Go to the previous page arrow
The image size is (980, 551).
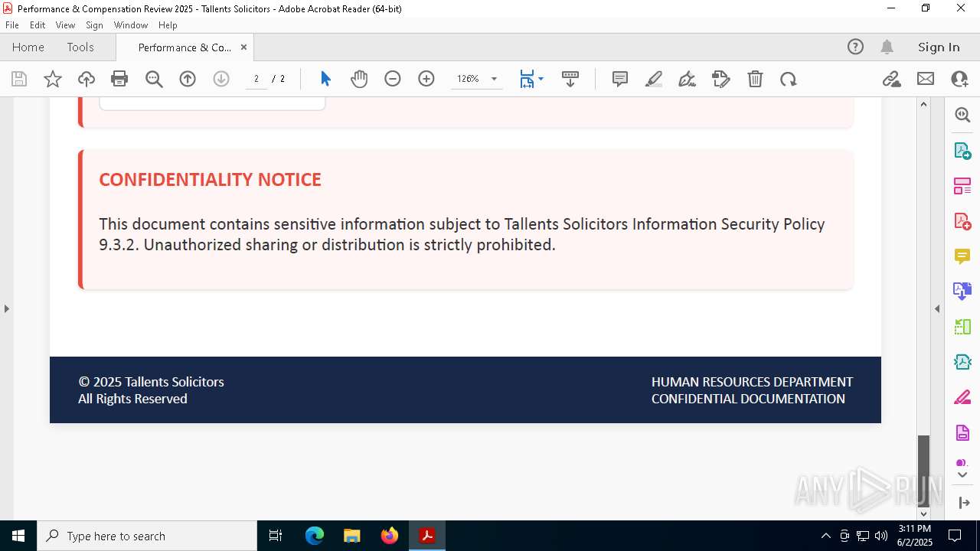(188, 79)
